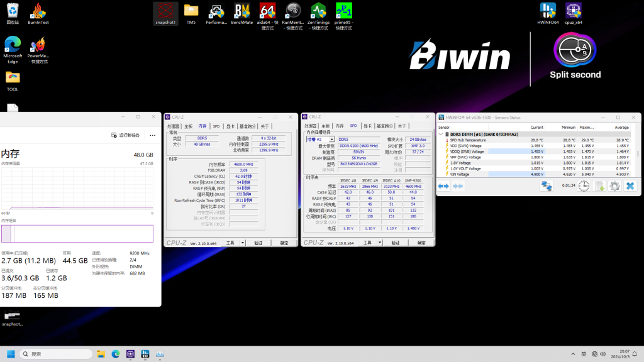
Task: Open the prime95 desktop shortcut
Action: click(x=343, y=11)
